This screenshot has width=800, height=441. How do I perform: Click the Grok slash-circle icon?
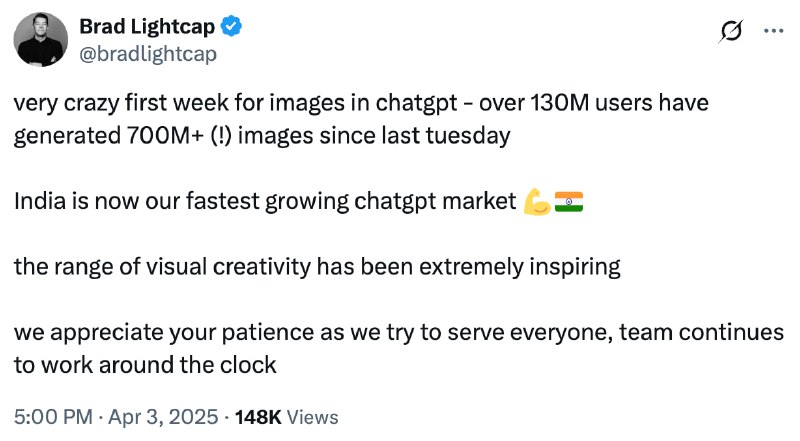[x=732, y=31]
